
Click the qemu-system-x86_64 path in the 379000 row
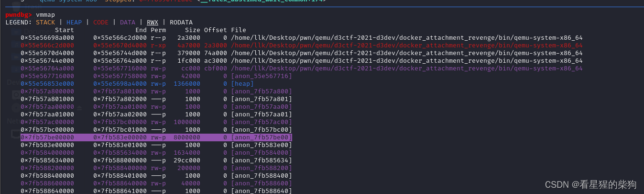coord(407,53)
